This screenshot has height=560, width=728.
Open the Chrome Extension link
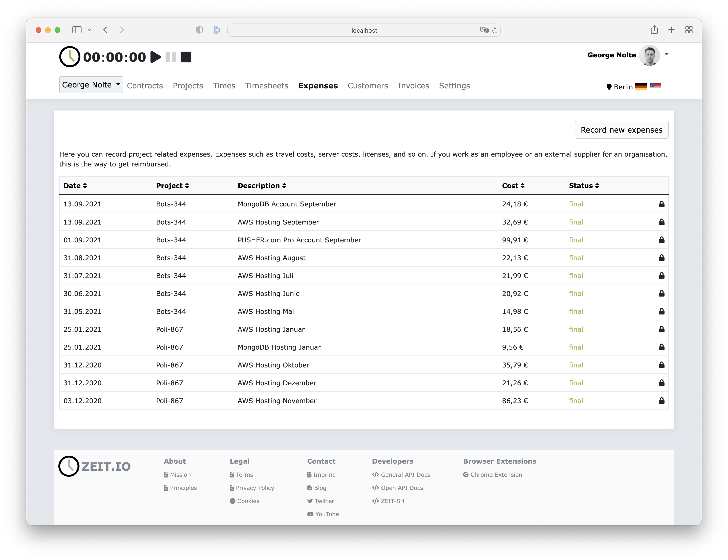point(493,475)
